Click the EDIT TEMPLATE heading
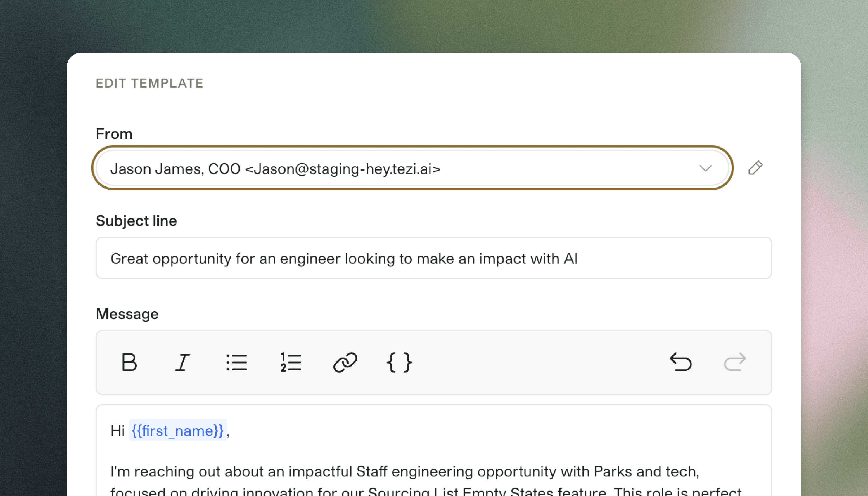868x496 pixels. pos(149,84)
